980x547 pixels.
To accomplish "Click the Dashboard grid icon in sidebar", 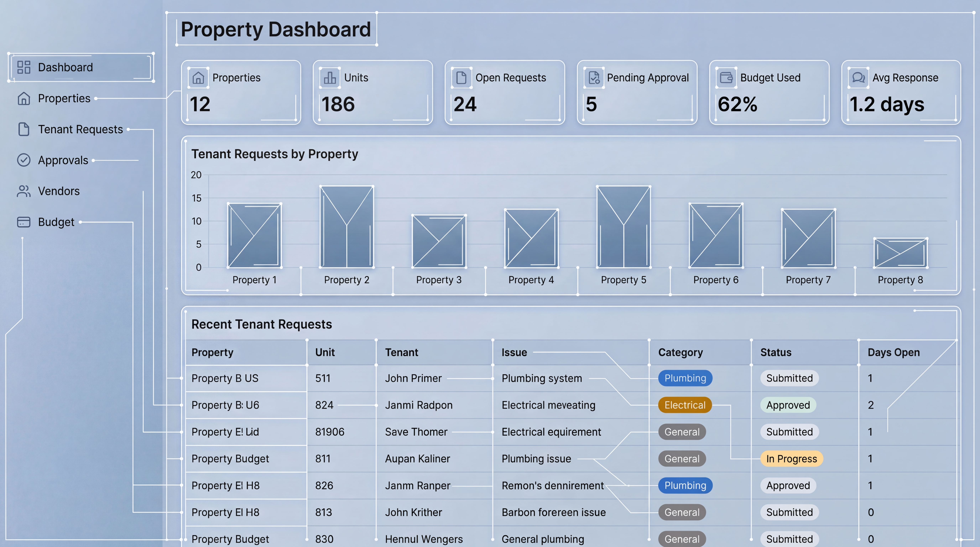I will click(x=24, y=67).
